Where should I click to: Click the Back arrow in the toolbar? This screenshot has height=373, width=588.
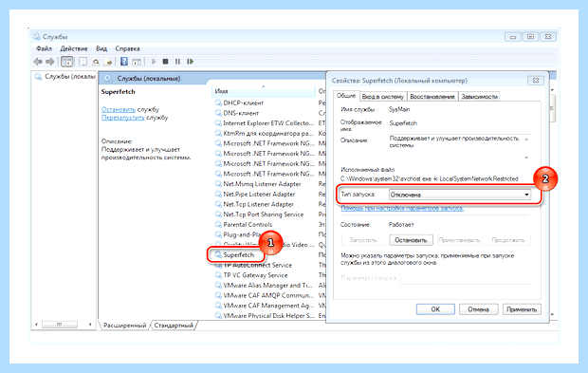(38, 62)
